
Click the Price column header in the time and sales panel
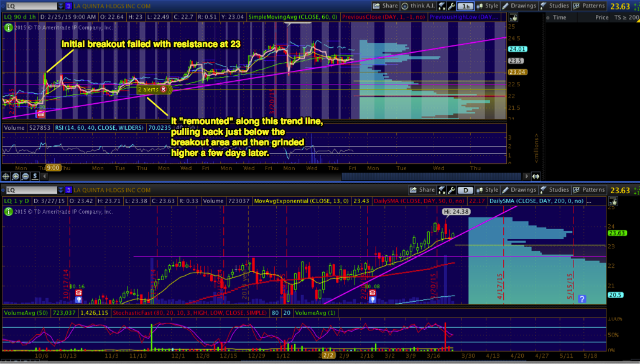pos(601,17)
